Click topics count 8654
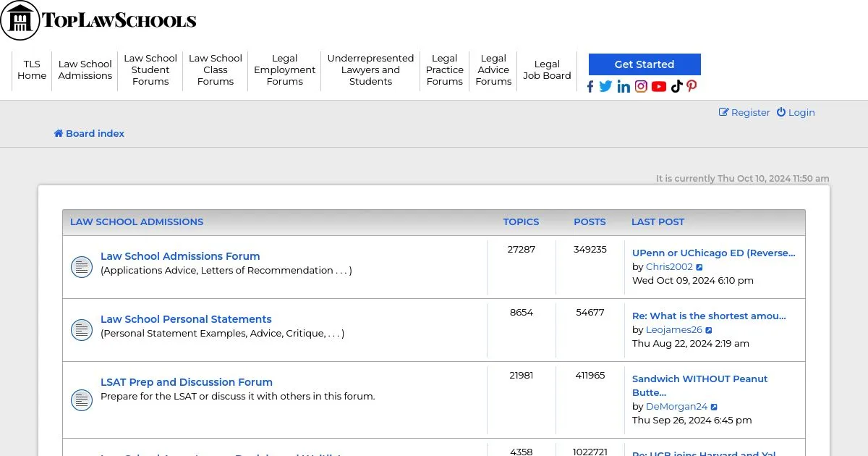868x456 pixels. (522, 313)
